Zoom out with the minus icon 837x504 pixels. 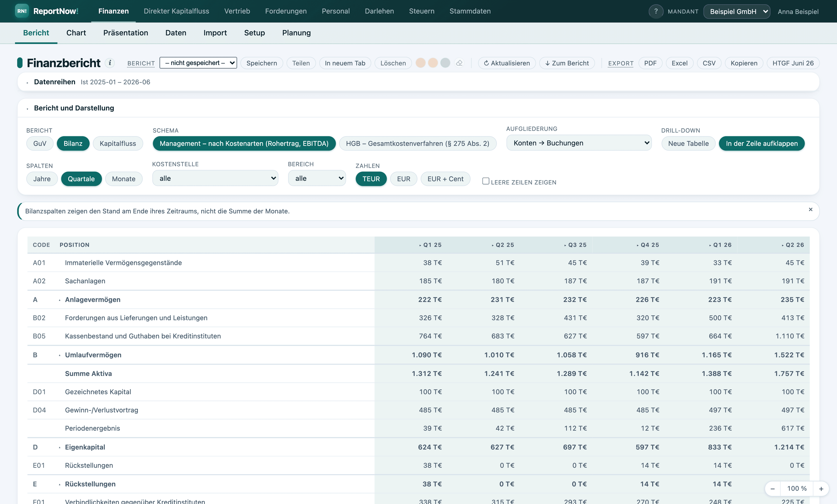pos(772,489)
